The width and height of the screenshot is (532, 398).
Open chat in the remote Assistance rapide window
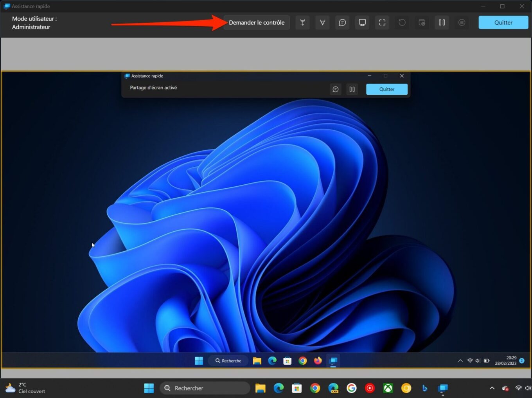point(336,89)
